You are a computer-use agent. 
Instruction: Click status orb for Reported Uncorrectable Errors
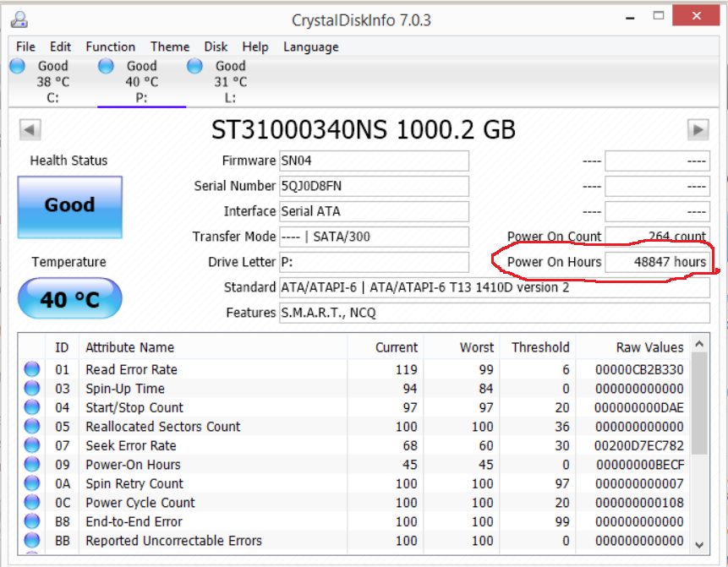click(32, 541)
